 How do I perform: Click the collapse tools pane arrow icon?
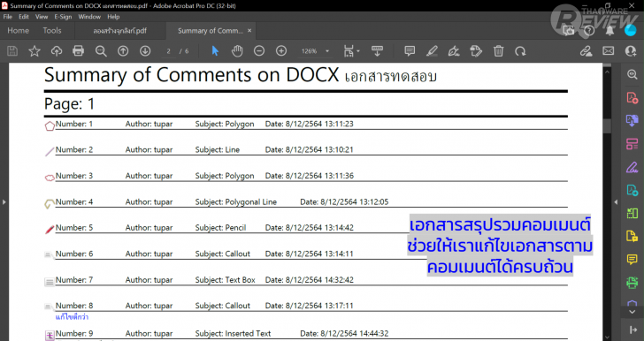point(632,330)
